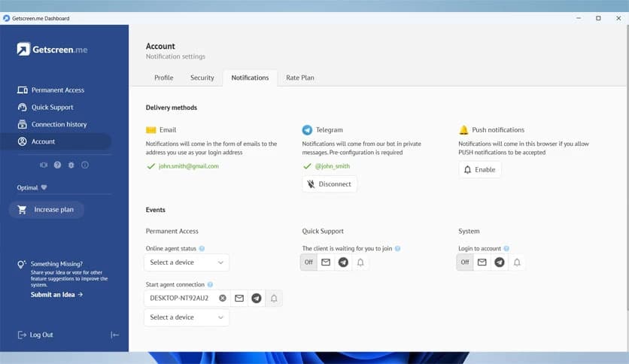Remove DESKTOP-NT92AU2 with the X icon

pyautogui.click(x=222, y=299)
